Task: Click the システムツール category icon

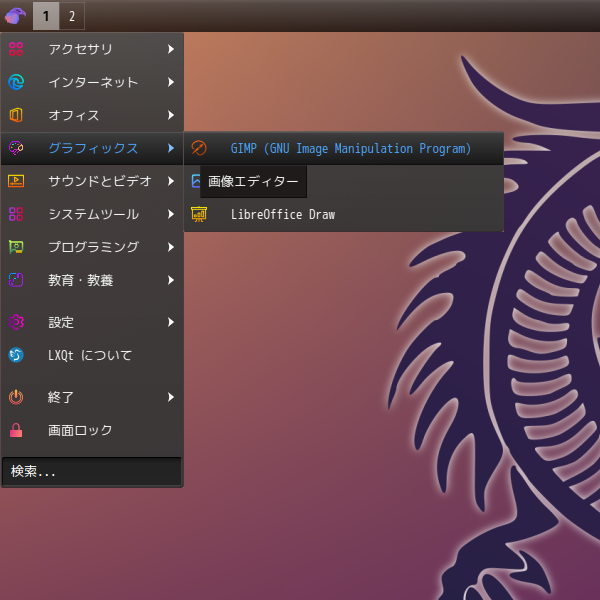Action: click(x=16, y=214)
